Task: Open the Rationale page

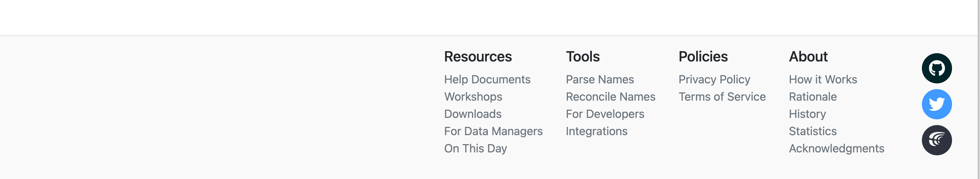Action: click(812, 97)
